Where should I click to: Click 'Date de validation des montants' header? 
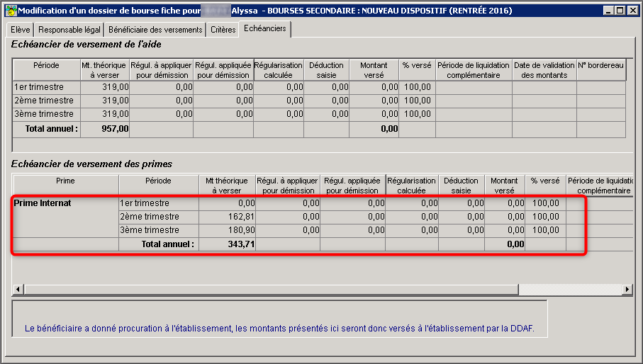544,70
